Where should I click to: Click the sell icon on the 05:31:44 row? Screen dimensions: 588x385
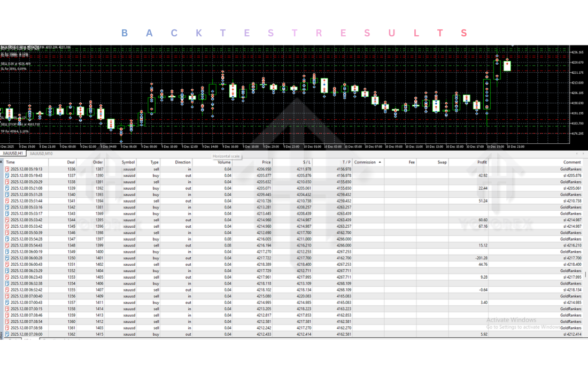pyautogui.click(x=7, y=201)
